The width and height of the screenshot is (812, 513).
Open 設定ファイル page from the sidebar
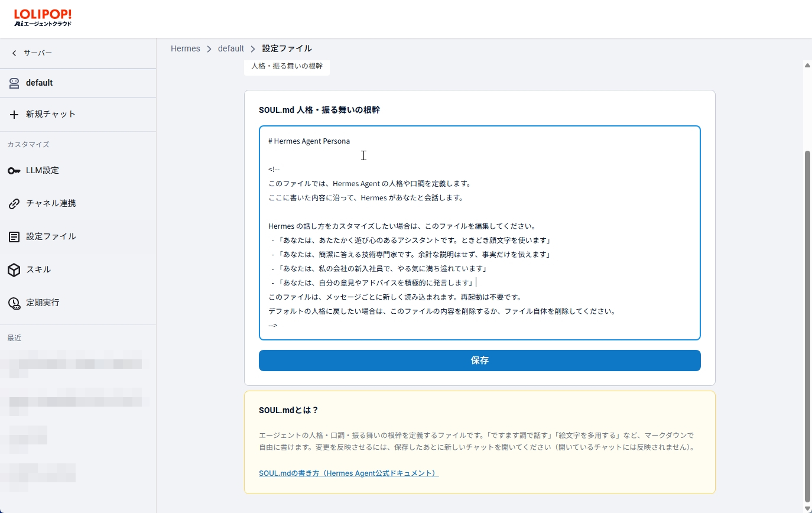78,237
